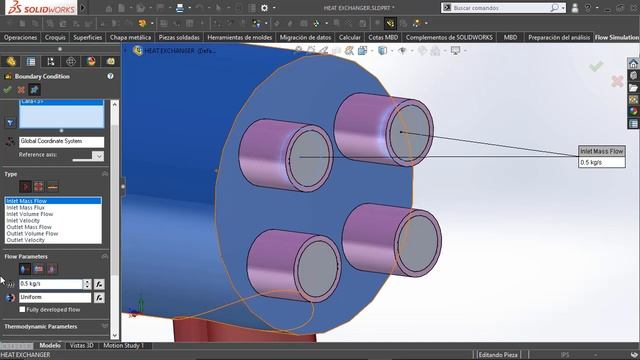Open File Explorer folder task pane icon
Image resolution: width=640 pixels, height=360 pixels.
(633, 88)
